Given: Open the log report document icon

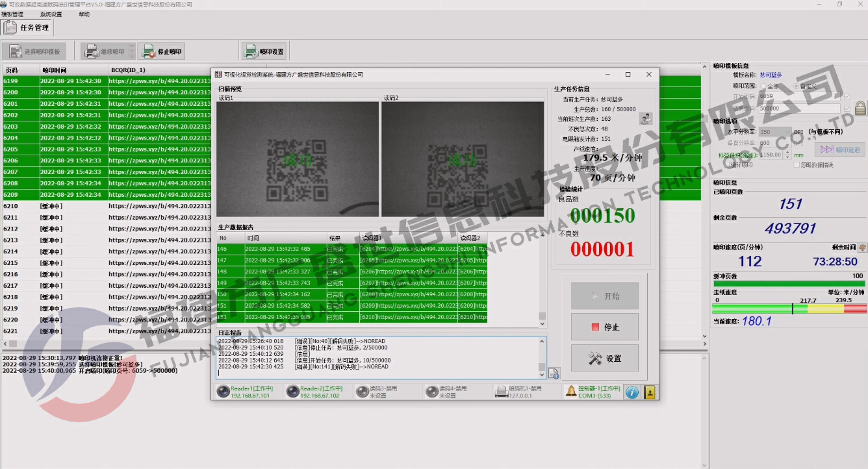Looking at the screenshot, I should click(554, 373).
